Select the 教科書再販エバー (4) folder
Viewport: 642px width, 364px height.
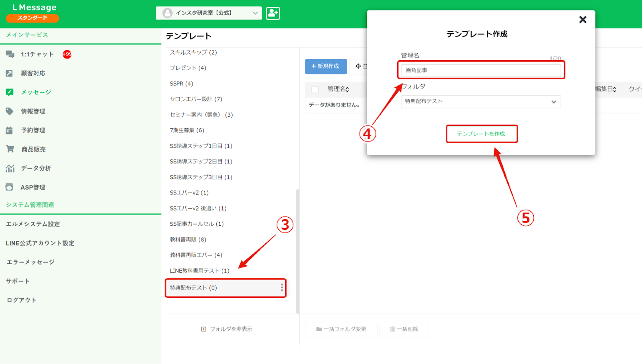click(x=196, y=255)
